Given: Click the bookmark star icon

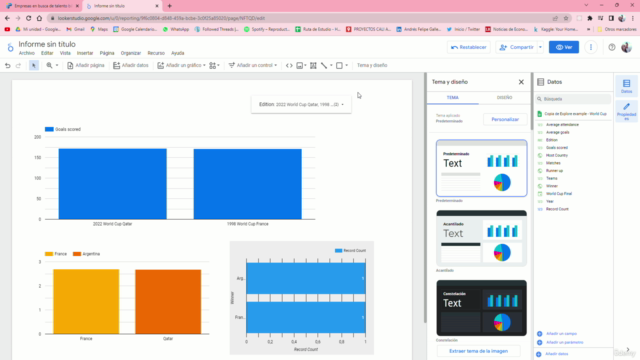Looking at the screenshot, I should tap(566, 18).
